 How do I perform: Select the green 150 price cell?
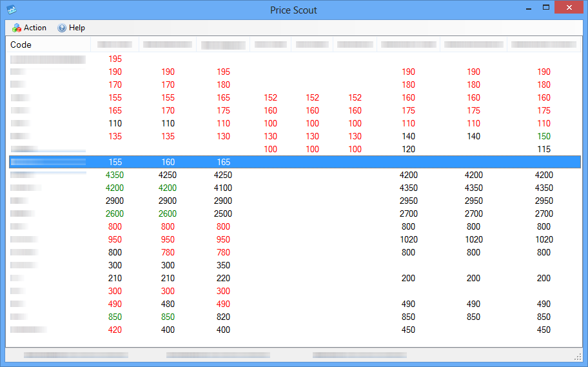click(x=544, y=136)
